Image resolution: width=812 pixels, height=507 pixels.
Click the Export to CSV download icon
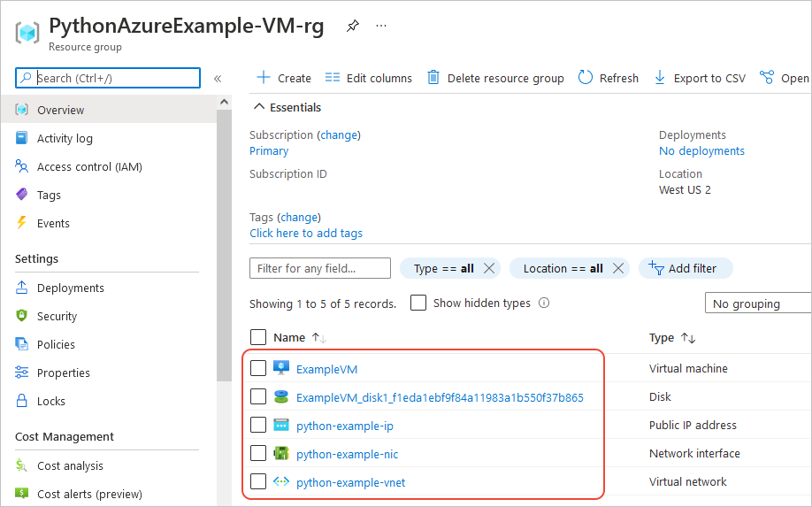[x=660, y=78]
